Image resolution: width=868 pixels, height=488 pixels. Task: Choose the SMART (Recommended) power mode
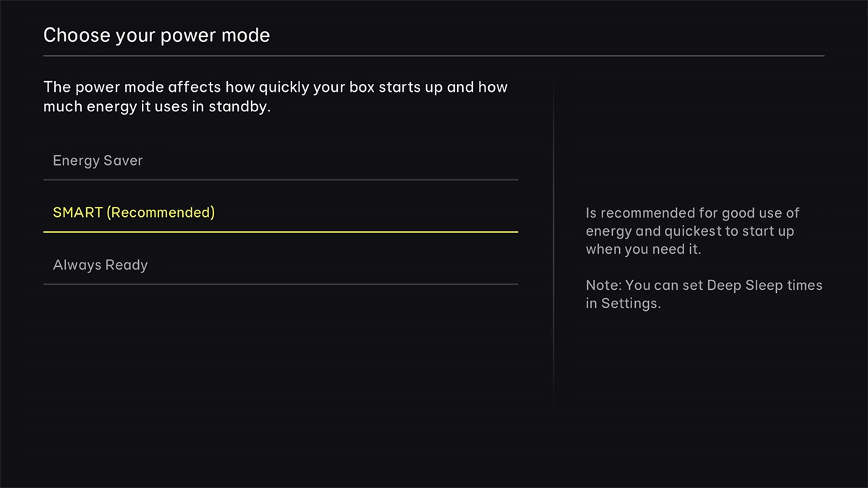pos(133,213)
